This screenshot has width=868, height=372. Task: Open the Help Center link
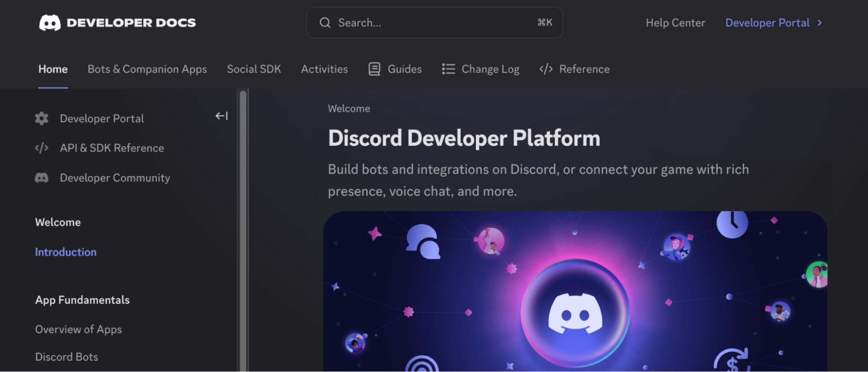pyautogui.click(x=675, y=23)
